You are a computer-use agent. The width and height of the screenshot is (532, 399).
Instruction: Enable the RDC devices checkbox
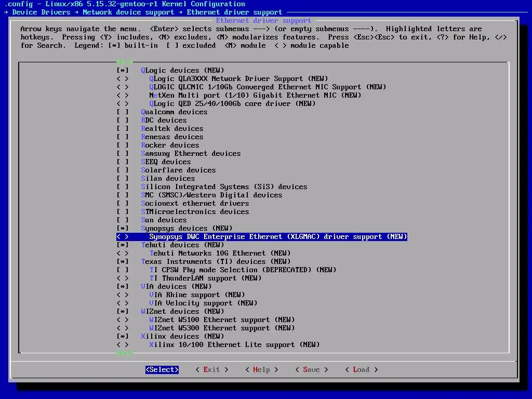click(123, 121)
